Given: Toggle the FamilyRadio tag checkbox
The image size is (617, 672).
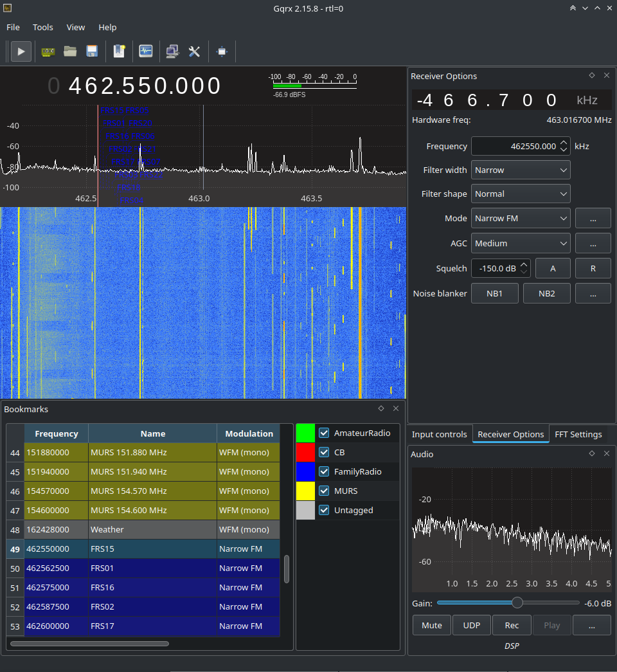Looking at the screenshot, I should [x=324, y=472].
